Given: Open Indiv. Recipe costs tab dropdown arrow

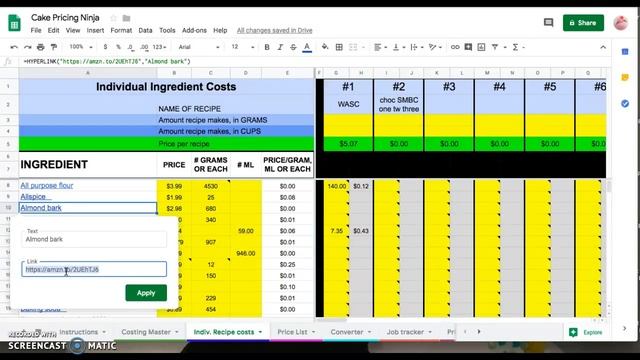Looking at the screenshot, I should [x=260, y=332].
